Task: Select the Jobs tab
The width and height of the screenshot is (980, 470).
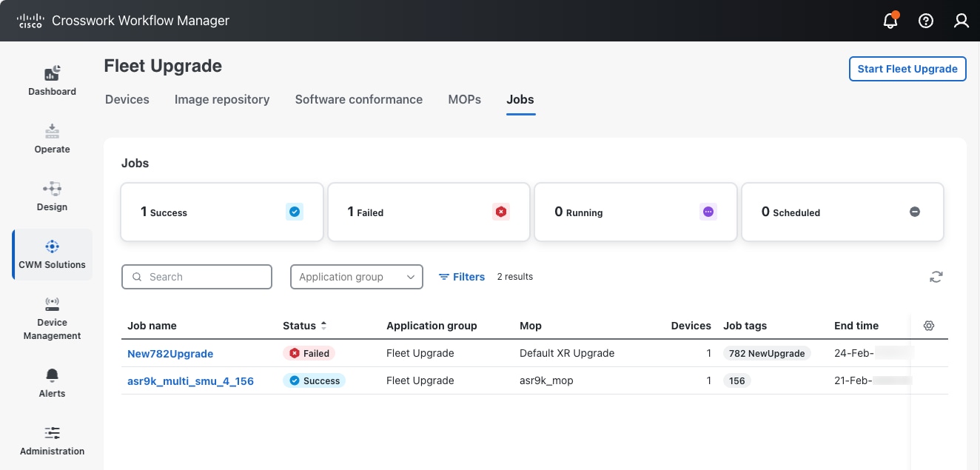Action: pyautogui.click(x=520, y=99)
